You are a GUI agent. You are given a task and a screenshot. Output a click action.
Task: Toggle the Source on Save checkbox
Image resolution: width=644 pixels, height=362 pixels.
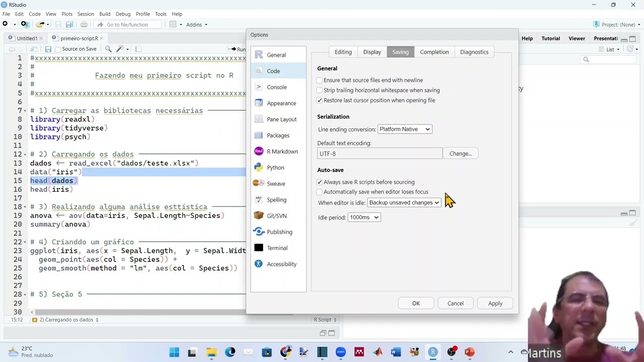pos(58,49)
